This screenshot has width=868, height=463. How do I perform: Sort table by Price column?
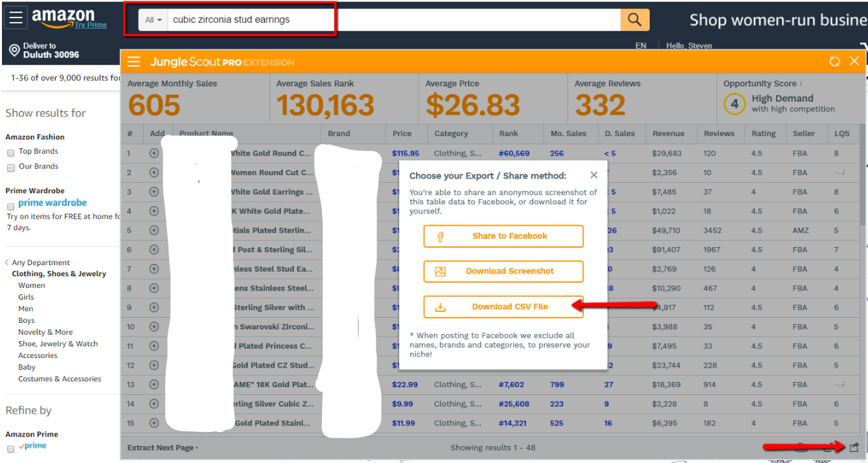pyautogui.click(x=402, y=134)
